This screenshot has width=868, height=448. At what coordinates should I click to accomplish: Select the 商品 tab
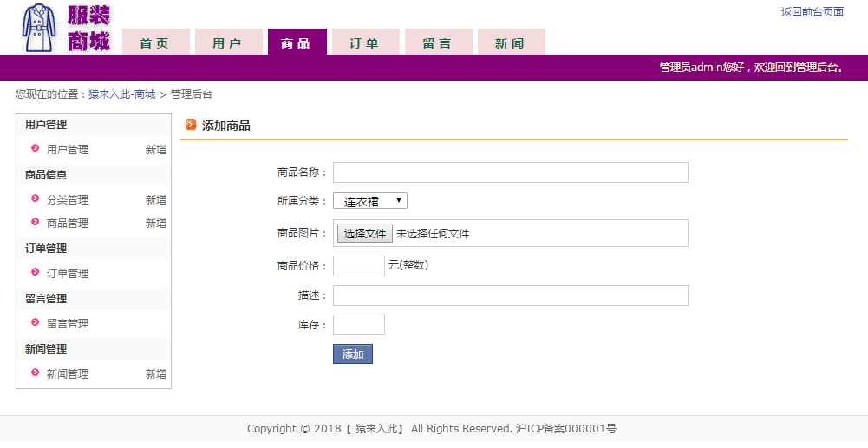(x=297, y=42)
